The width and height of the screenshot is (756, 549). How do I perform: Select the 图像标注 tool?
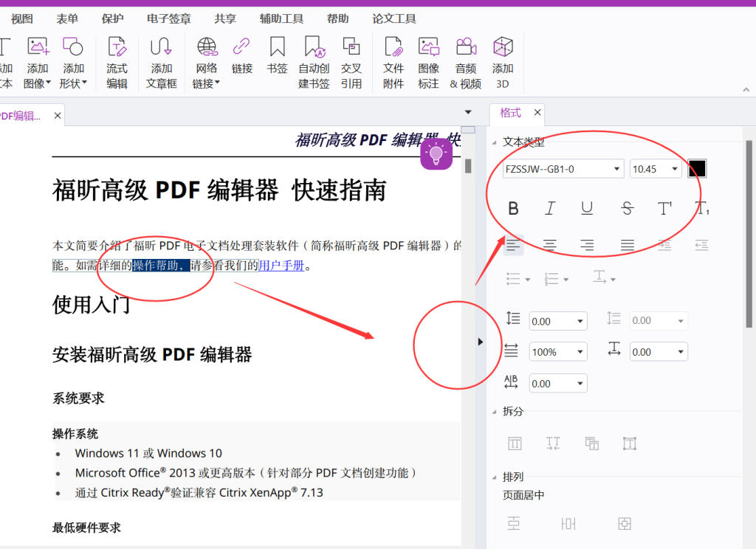click(x=429, y=63)
